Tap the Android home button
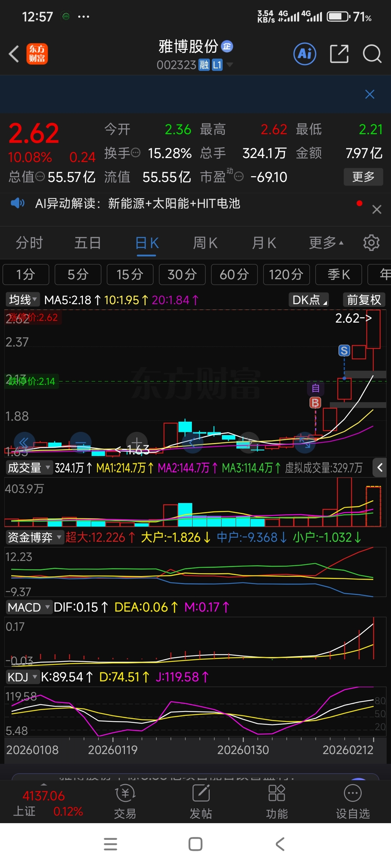The width and height of the screenshot is (391, 868). tap(195, 844)
